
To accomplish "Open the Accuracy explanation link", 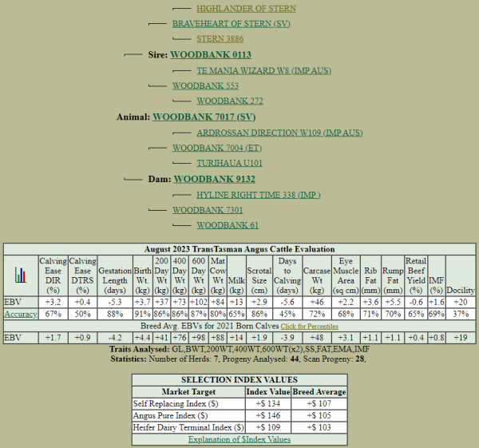I will [x=21, y=314].
